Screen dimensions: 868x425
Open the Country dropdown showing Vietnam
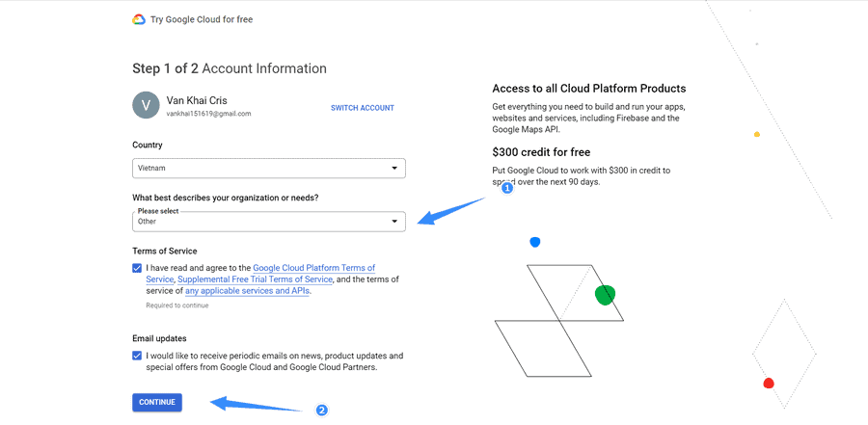pos(269,169)
